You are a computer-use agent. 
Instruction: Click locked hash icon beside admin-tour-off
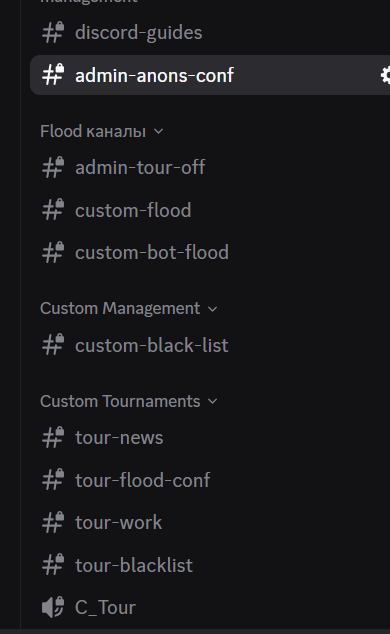tap(53, 167)
